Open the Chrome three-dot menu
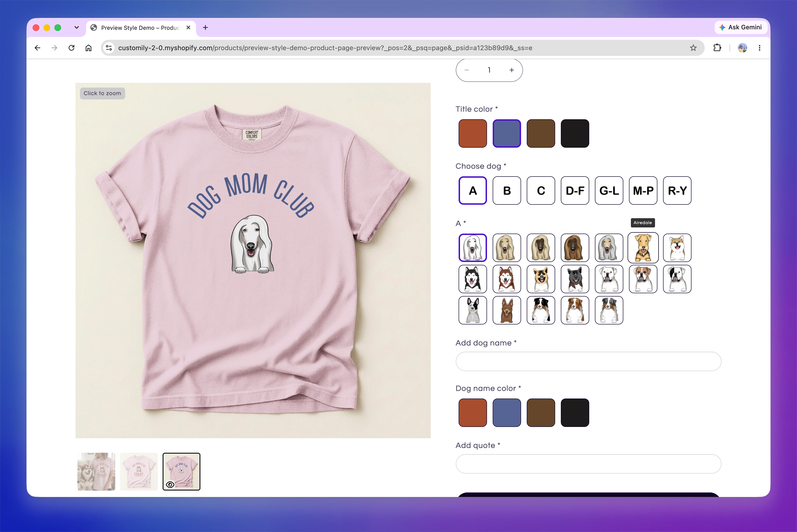The image size is (797, 532). coord(759,48)
